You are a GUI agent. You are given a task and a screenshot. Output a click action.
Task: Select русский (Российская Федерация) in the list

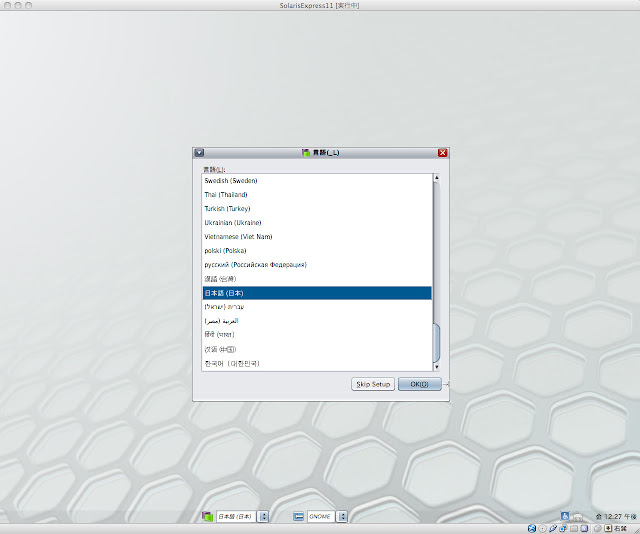[x=317, y=265]
